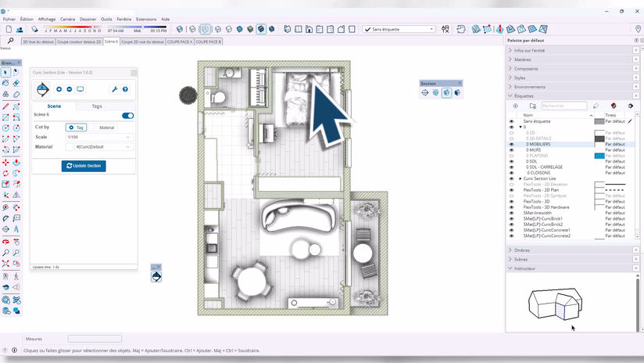Screen dimensions: 644x363
Task: Expand the Curic Section Lite tag folder
Action: [521, 178]
